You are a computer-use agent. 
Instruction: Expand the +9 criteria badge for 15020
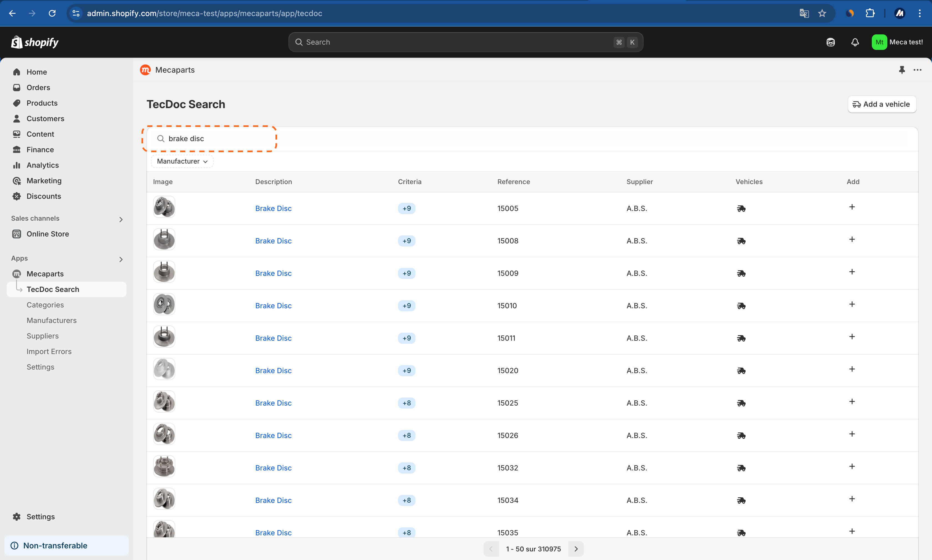point(407,371)
